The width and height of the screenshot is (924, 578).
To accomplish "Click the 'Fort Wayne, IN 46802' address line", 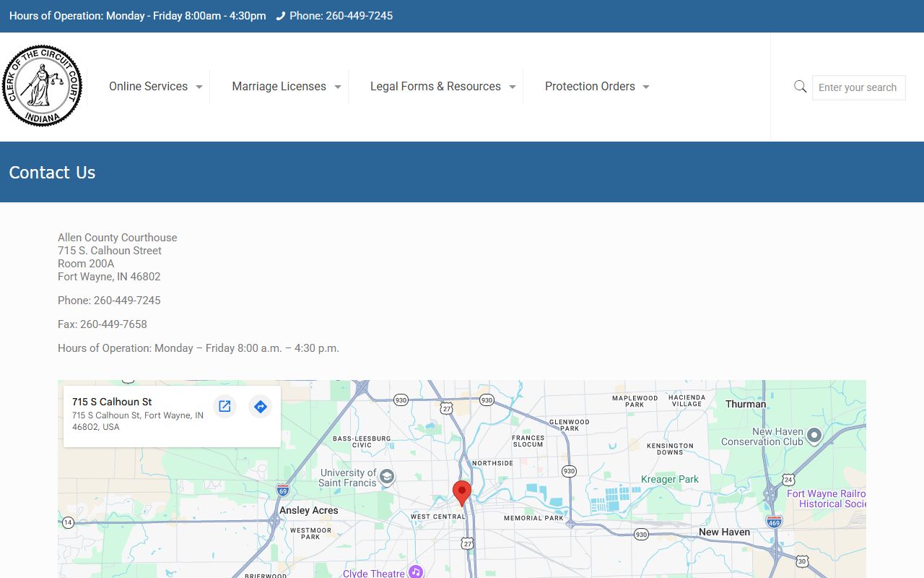I will tap(109, 277).
